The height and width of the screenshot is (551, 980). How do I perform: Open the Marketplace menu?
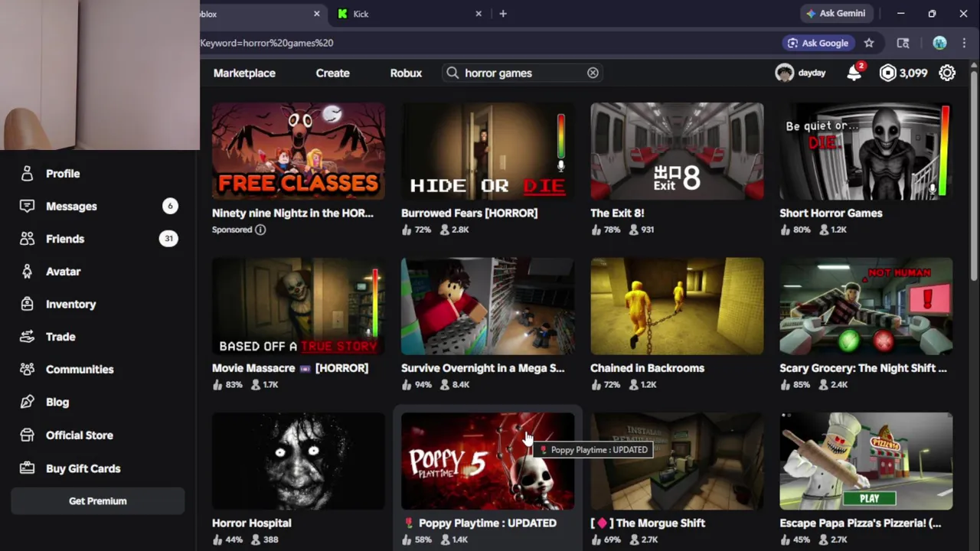(244, 73)
